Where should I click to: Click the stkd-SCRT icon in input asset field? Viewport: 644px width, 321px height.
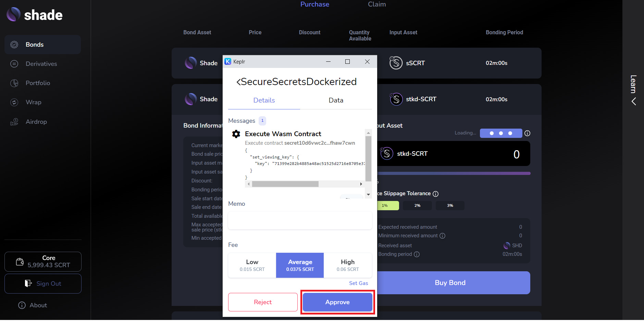(x=387, y=153)
